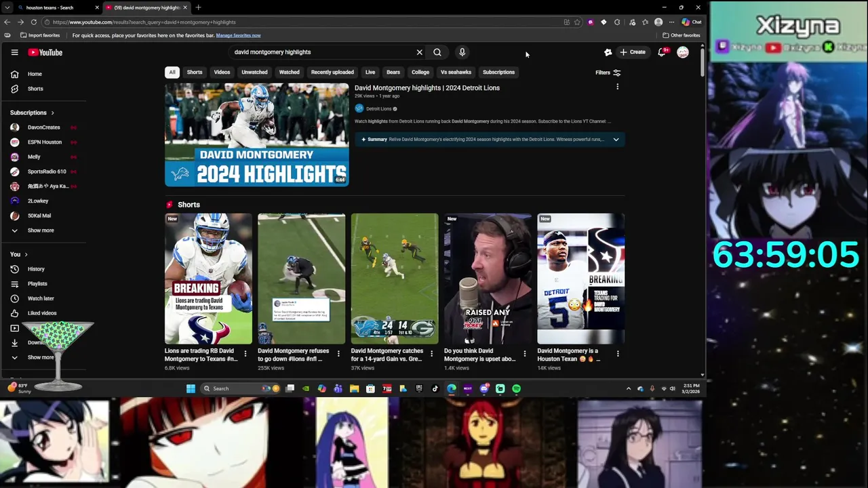This screenshot has height=488, width=868.
Task: Add this page to favorites star icon
Action: coord(577,22)
